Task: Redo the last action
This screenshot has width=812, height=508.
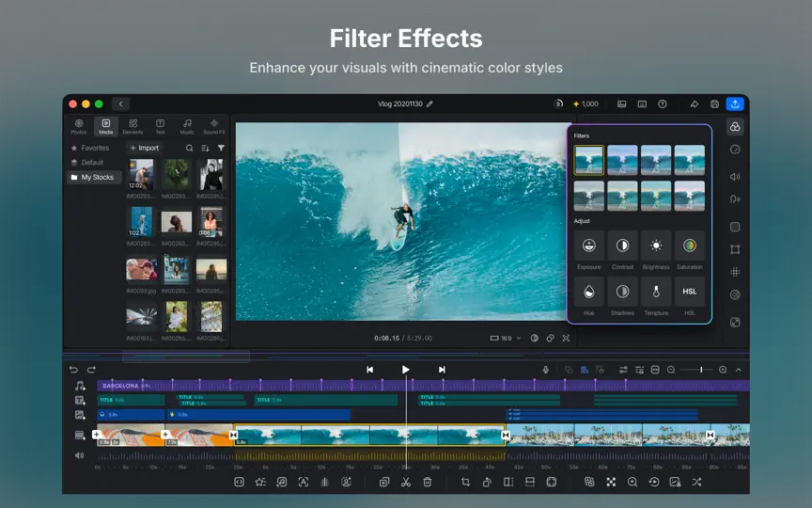Action: [x=92, y=370]
